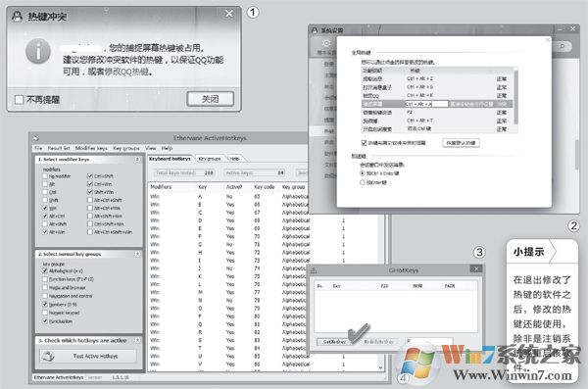
Task: Click the 关闭 button in hotkey conflict dialog
Action: pyautogui.click(x=210, y=99)
